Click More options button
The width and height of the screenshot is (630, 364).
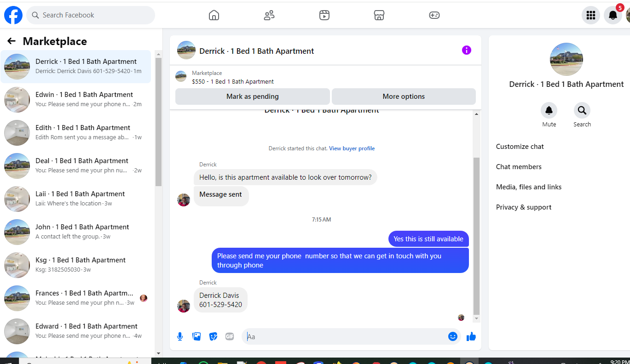[x=404, y=97]
